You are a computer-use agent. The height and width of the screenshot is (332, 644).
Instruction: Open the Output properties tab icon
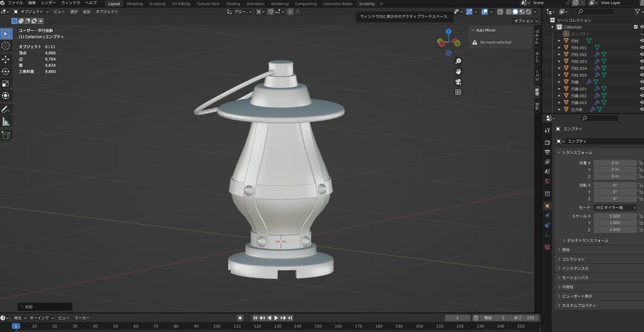(547, 152)
